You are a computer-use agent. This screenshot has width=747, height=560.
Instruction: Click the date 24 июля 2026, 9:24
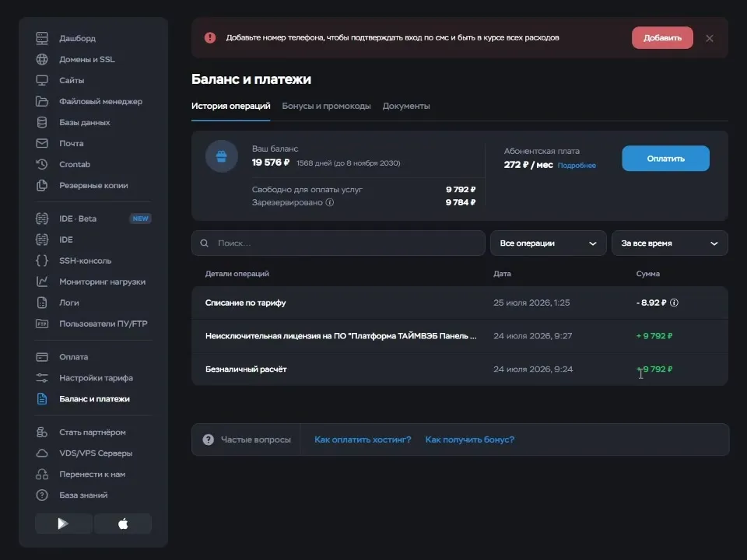(x=533, y=369)
